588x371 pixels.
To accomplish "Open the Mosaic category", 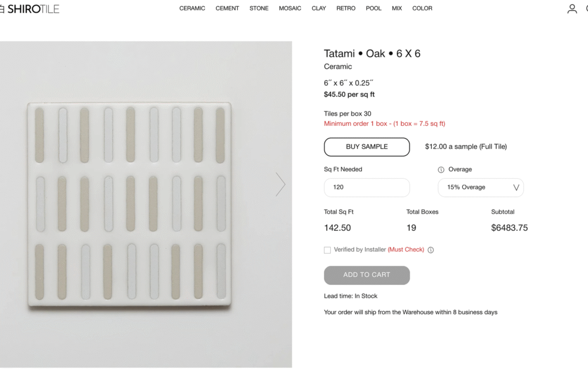I will pyautogui.click(x=290, y=9).
